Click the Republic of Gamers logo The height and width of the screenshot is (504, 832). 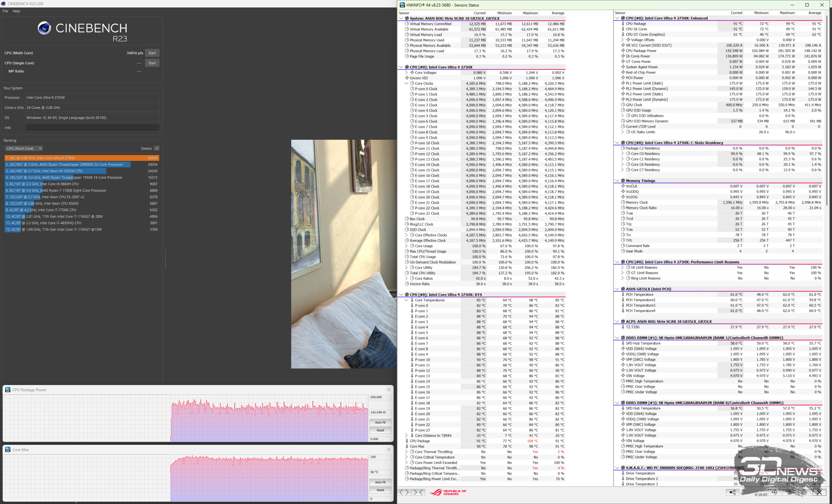448,492
